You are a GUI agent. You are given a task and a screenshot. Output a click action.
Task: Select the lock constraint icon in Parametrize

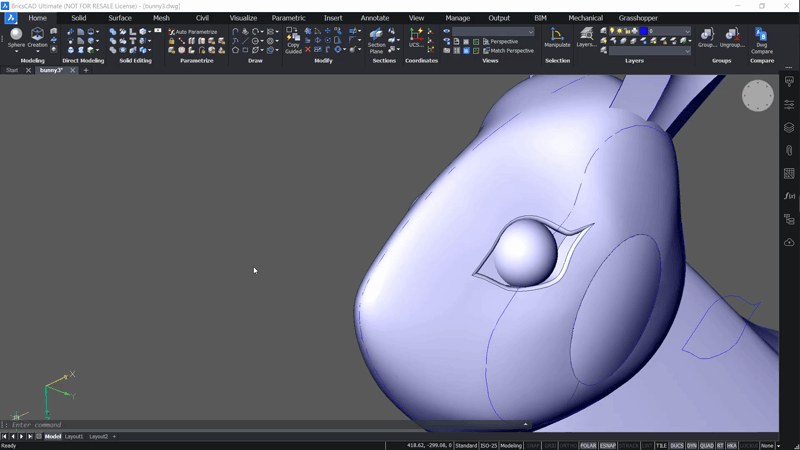click(171, 41)
